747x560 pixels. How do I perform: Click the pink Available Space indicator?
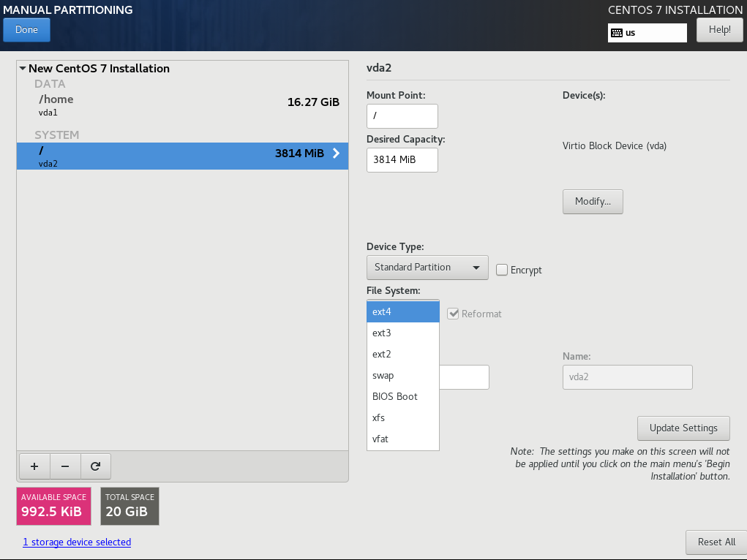pos(53,506)
